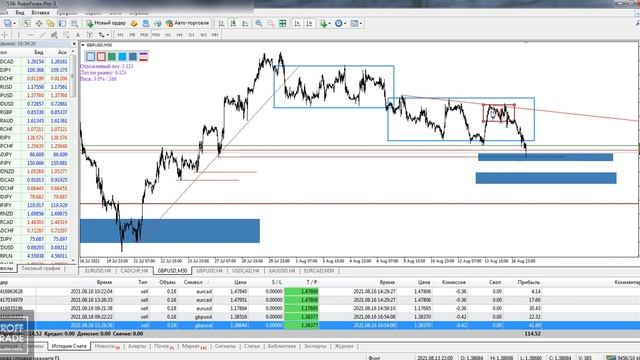Switch to the EURCAD,M30 chart tab
640x360 pixels.
click(319, 271)
